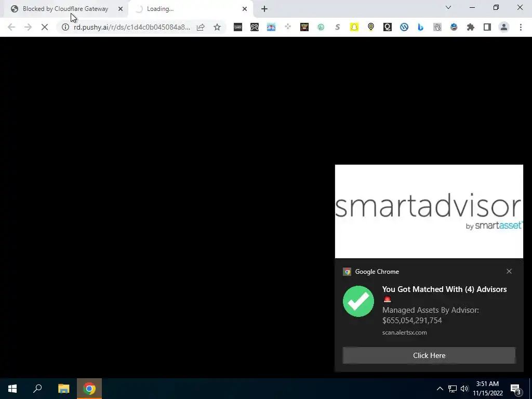Open the volume control tray icon
The height and width of the screenshot is (399, 532).
point(464,389)
